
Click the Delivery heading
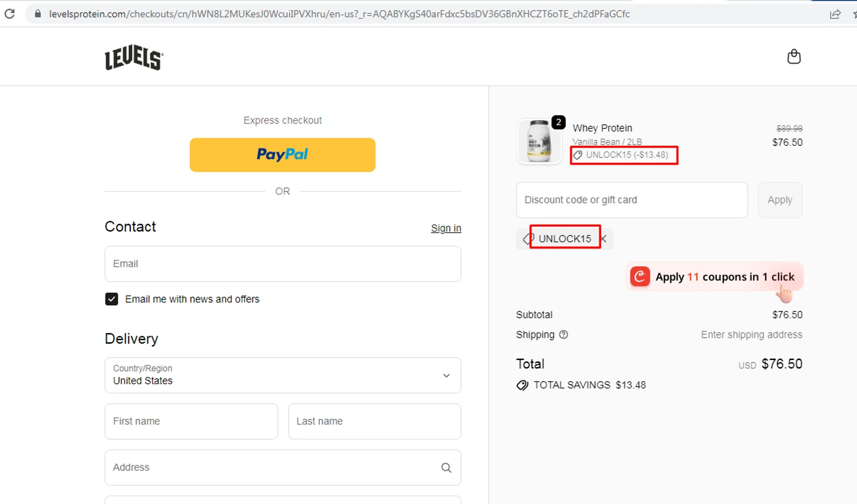pos(131,339)
